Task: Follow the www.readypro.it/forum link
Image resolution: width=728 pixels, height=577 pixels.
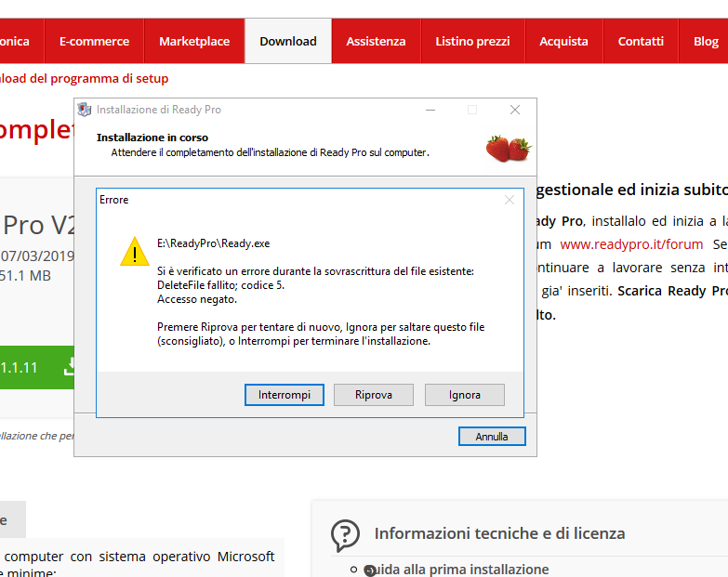Action: click(x=631, y=244)
